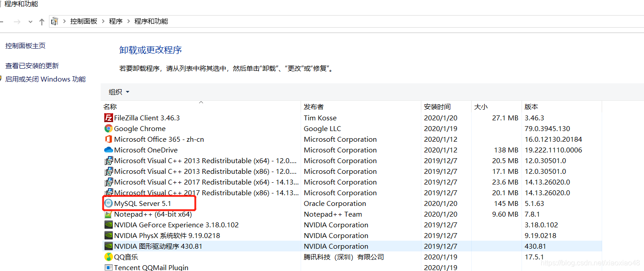Click the Google Chrome icon in list
This screenshot has height=271, width=644.
108,129
